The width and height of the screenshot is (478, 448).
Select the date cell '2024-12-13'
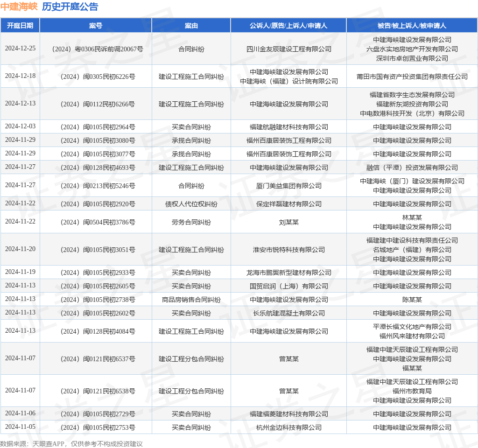click(20, 103)
